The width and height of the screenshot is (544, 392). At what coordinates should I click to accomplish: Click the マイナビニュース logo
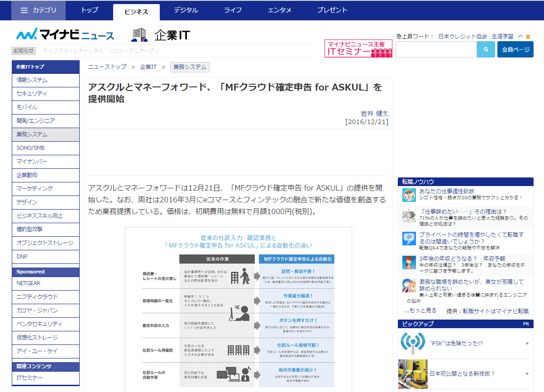66,34
